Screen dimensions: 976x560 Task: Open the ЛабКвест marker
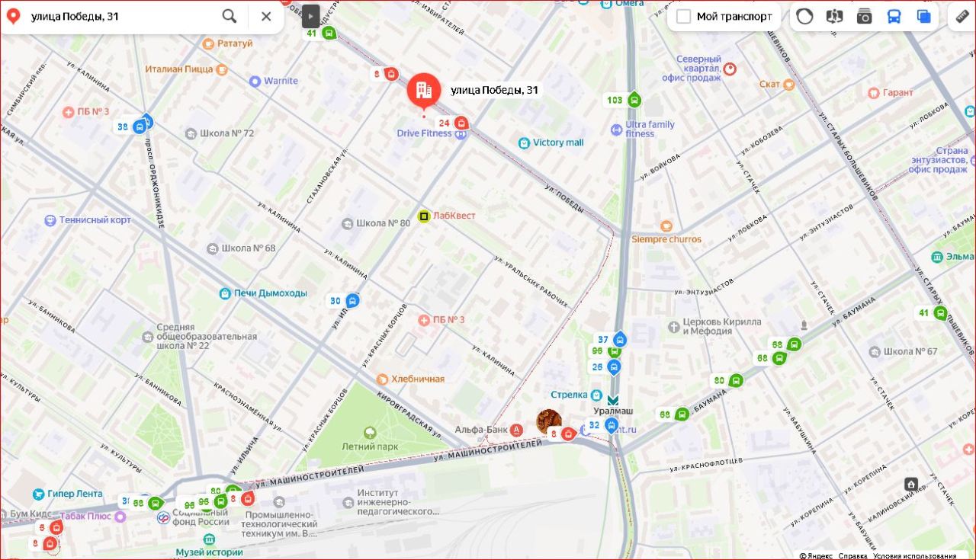[x=424, y=216]
